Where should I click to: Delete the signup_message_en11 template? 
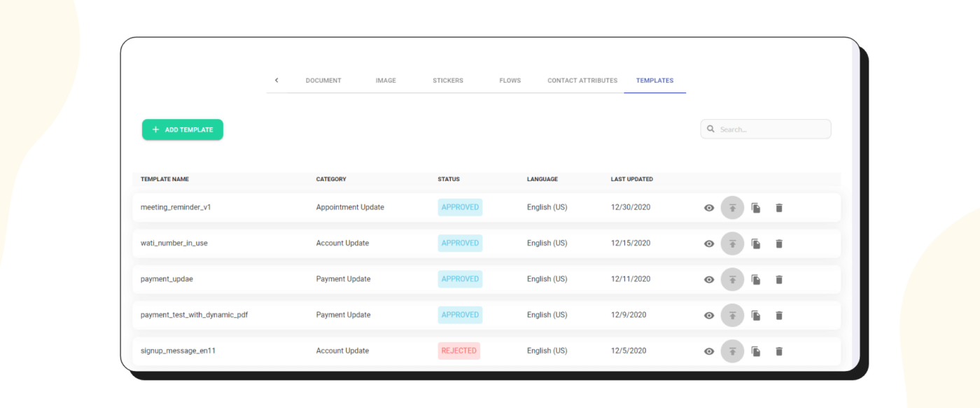(779, 351)
